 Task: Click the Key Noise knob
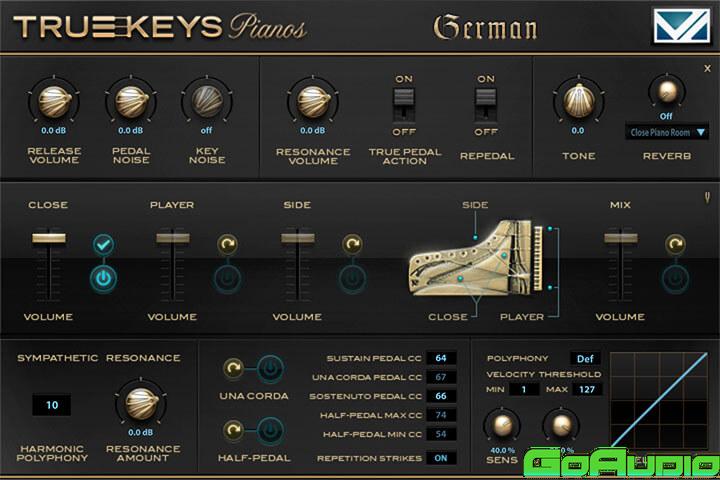(207, 101)
